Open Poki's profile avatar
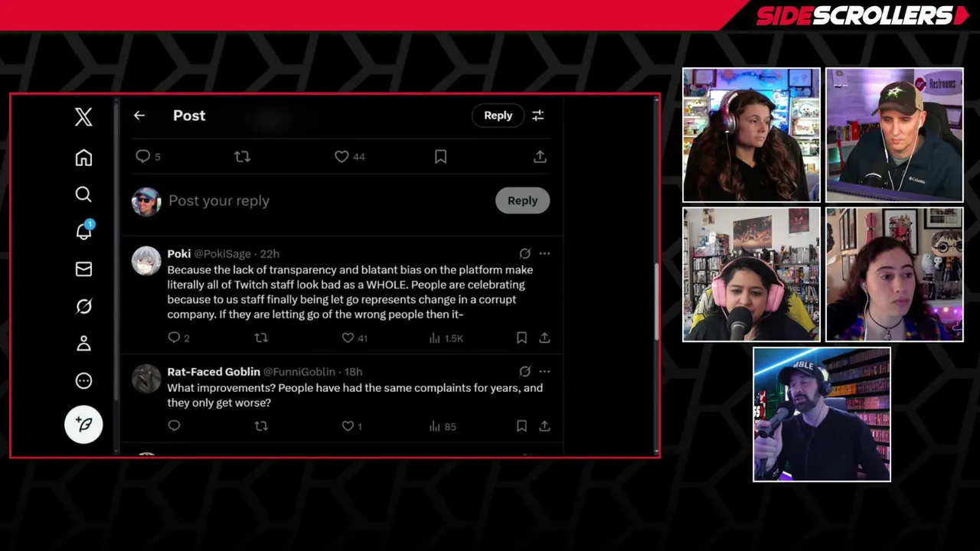The height and width of the screenshot is (551, 980). tap(145, 261)
